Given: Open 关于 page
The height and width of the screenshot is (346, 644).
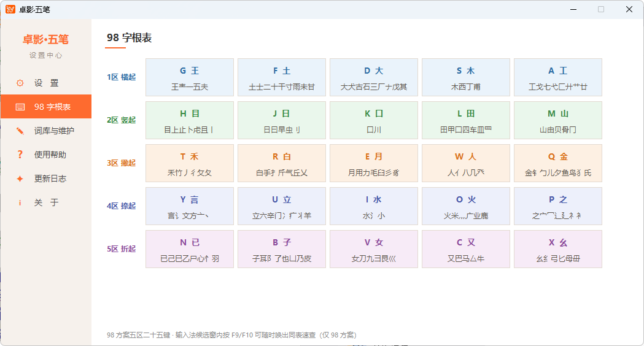Looking at the screenshot, I should click(x=46, y=203).
